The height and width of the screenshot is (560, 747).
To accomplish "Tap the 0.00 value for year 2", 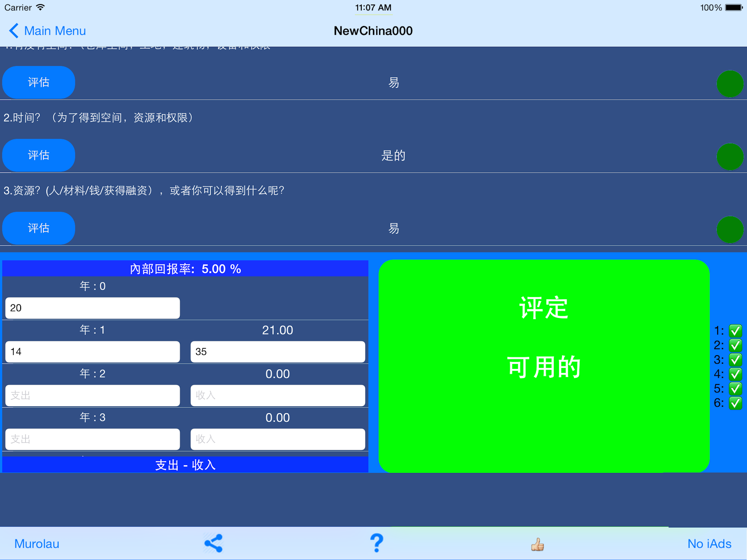I will pyautogui.click(x=278, y=374).
